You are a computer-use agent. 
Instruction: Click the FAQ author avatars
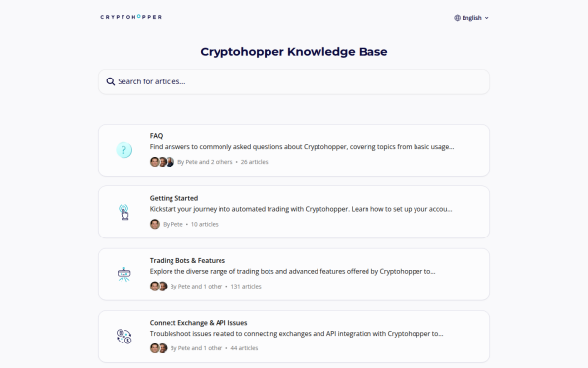pyautogui.click(x=162, y=162)
